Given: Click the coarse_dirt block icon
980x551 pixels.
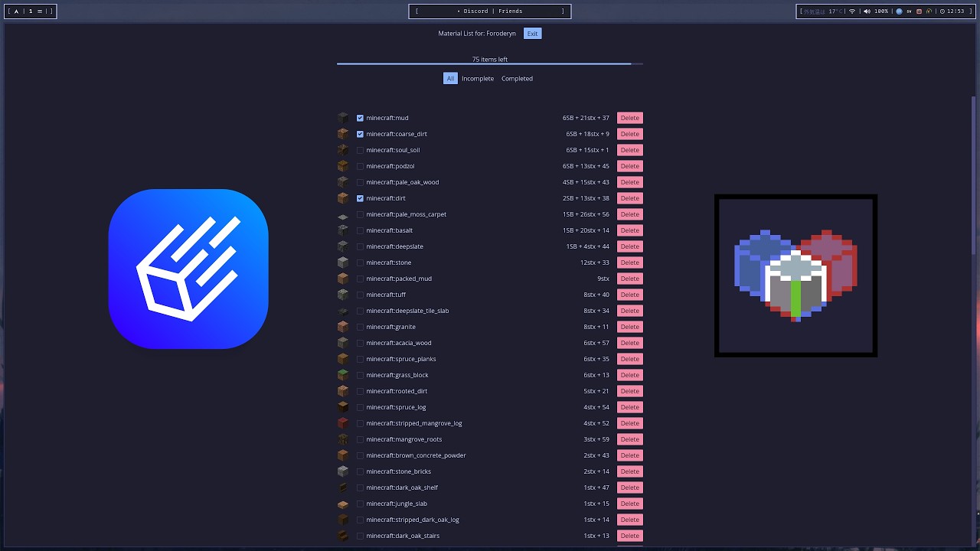Looking at the screenshot, I should [343, 134].
